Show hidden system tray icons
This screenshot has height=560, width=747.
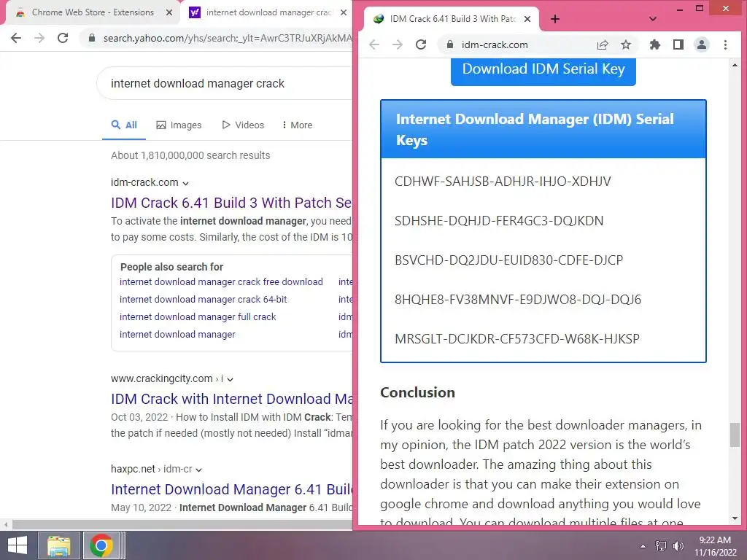pos(643,546)
